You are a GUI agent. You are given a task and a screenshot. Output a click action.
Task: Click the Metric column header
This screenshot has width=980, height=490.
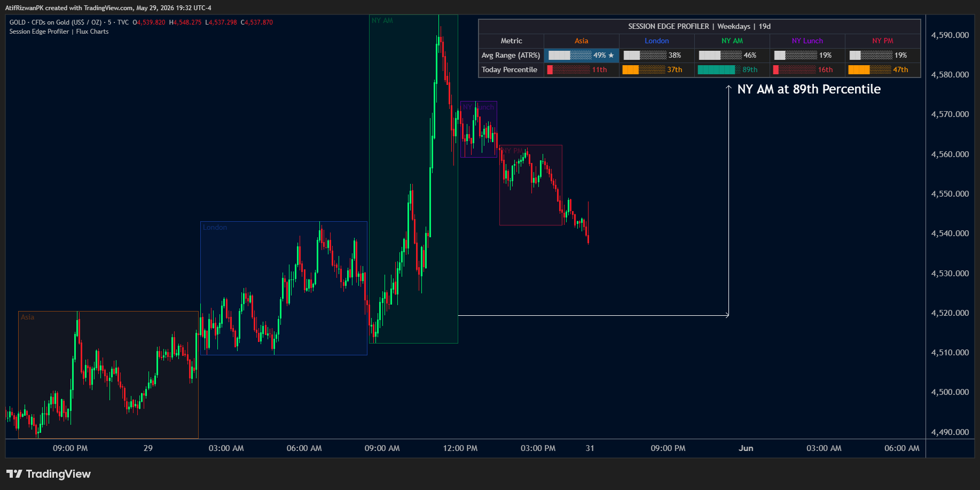pos(512,41)
